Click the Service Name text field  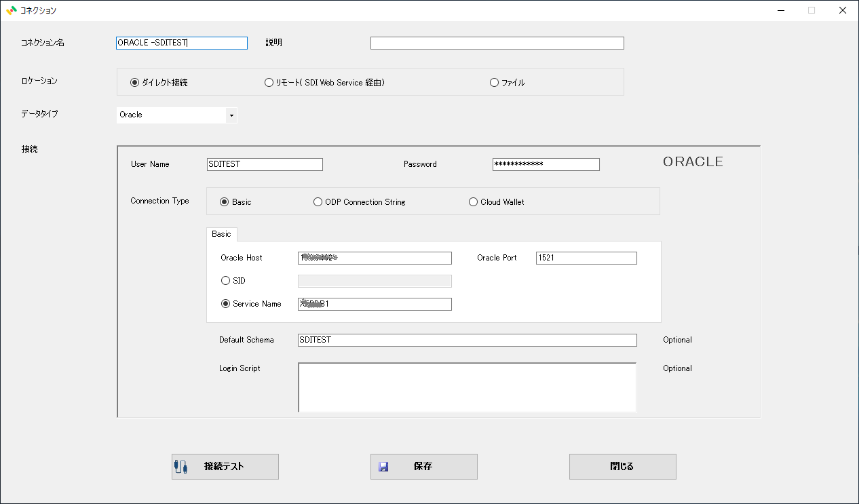click(x=375, y=304)
